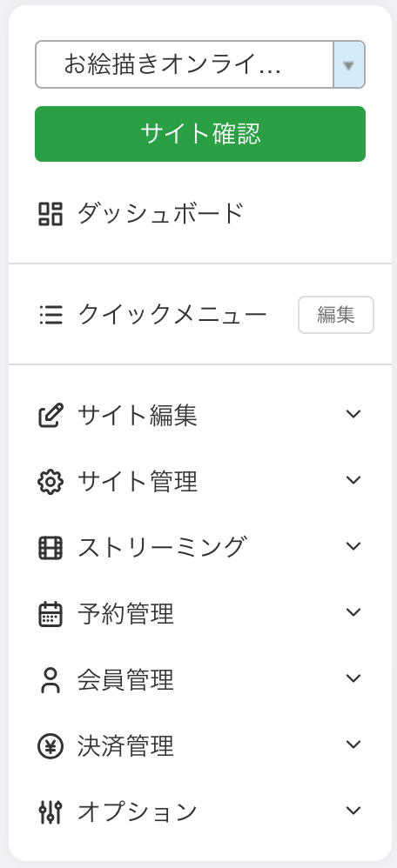The image size is (397, 868).
Task: Click the お絵描きオンライ... site name field
Action: (184, 64)
